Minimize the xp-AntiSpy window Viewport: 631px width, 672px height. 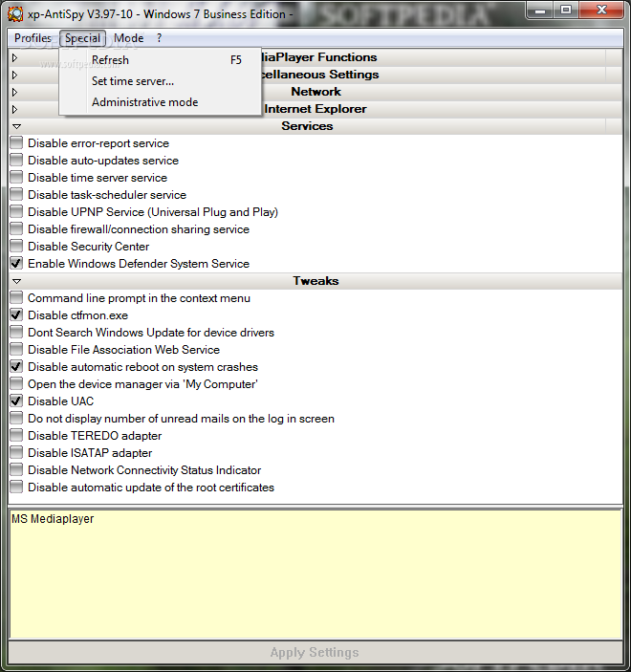(x=539, y=11)
